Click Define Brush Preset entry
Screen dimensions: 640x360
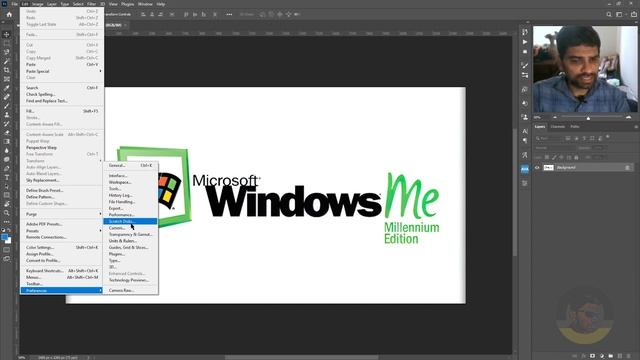(x=62, y=190)
